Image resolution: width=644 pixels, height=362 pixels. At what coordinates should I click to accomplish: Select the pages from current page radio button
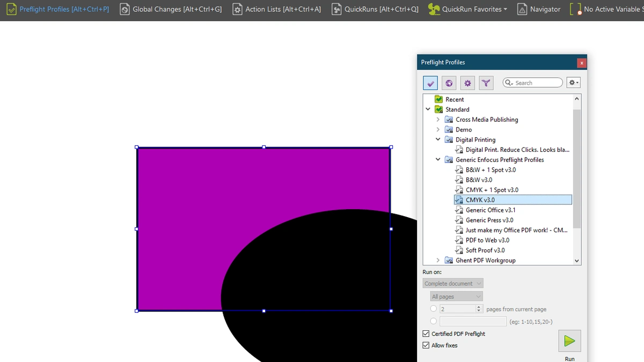(434, 309)
